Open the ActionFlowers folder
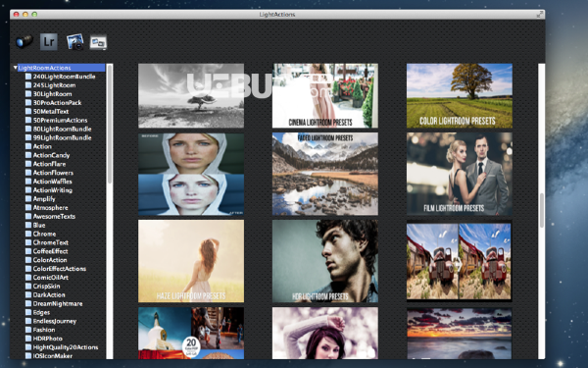Viewport: 588px width, 368px height. (49, 173)
